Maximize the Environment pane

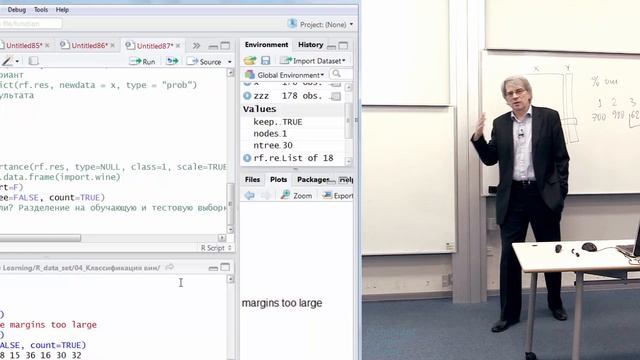point(344,45)
